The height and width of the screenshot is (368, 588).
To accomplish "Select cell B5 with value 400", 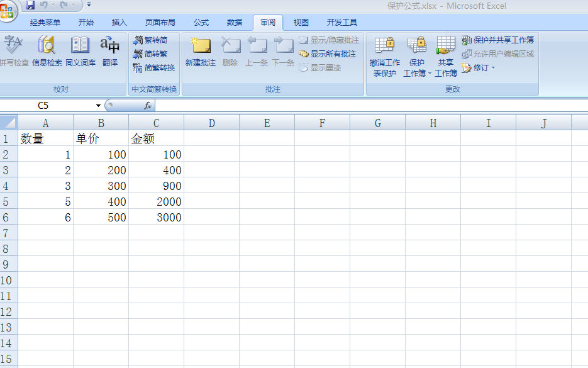I will click(101, 201).
